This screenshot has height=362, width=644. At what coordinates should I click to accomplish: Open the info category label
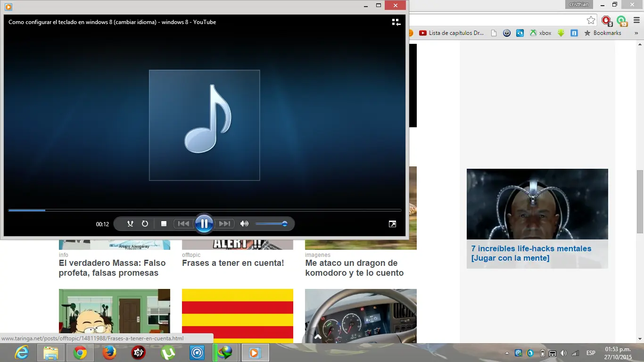point(64,255)
